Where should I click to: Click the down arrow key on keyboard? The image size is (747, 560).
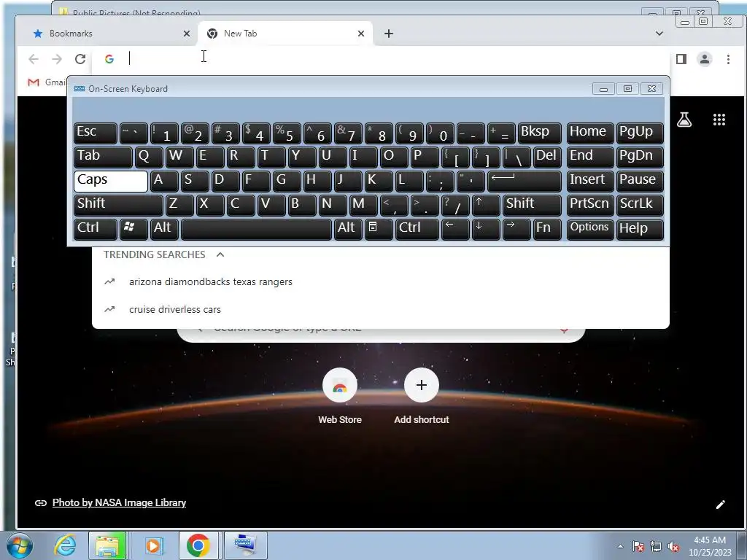[x=485, y=229]
